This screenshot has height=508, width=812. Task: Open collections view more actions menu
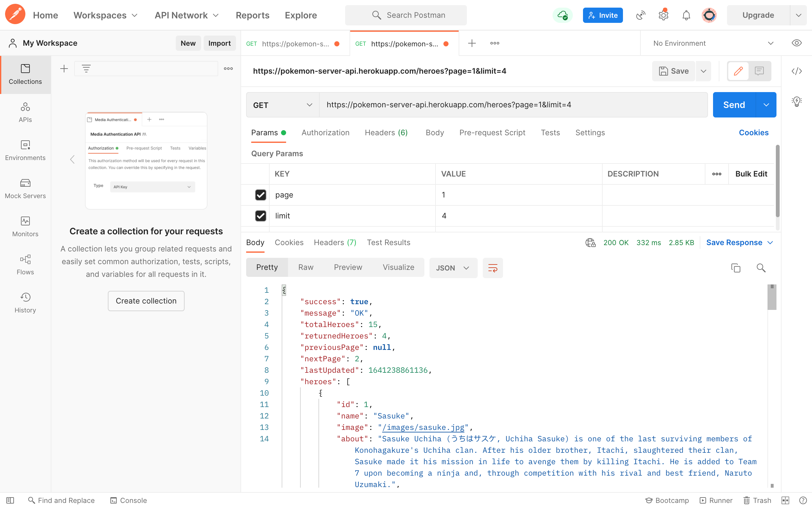pos(228,69)
